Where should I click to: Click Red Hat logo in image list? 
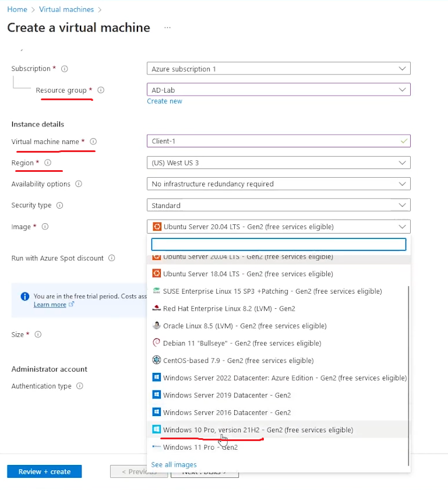coord(157,308)
